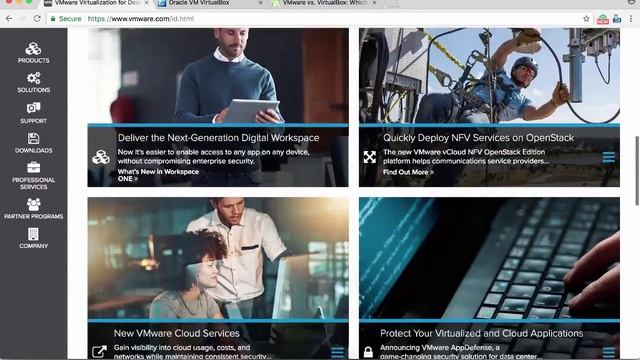Click the man with tablet photo
This screenshot has height=360, width=640.
point(218,76)
